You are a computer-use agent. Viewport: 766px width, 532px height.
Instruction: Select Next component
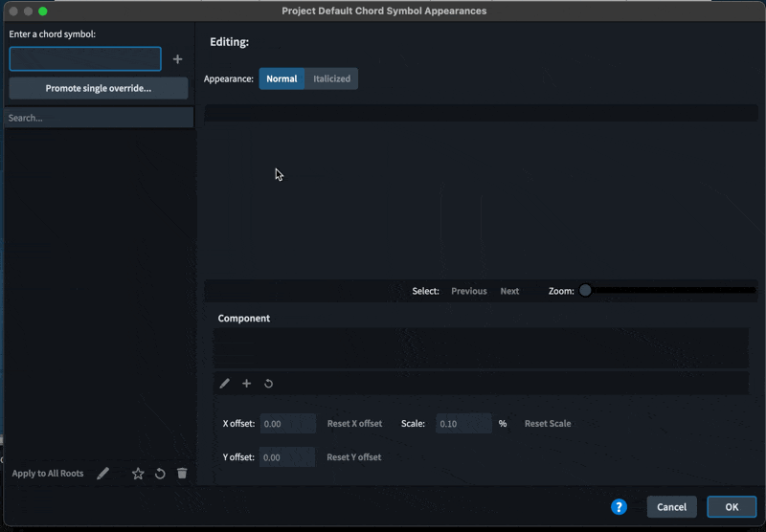[509, 291]
